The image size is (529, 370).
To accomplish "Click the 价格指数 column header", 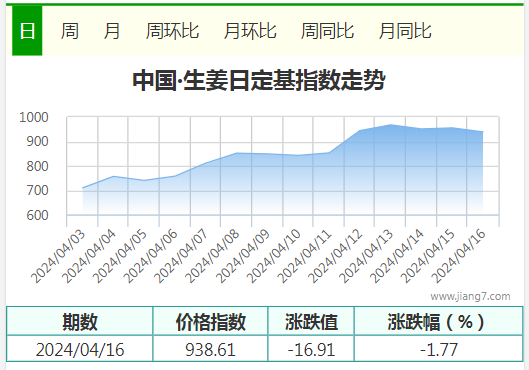I will pos(211,322).
